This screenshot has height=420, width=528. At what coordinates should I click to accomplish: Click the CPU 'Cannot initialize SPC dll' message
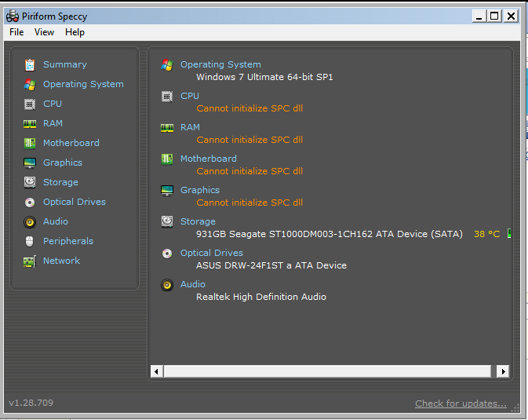tap(249, 108)
